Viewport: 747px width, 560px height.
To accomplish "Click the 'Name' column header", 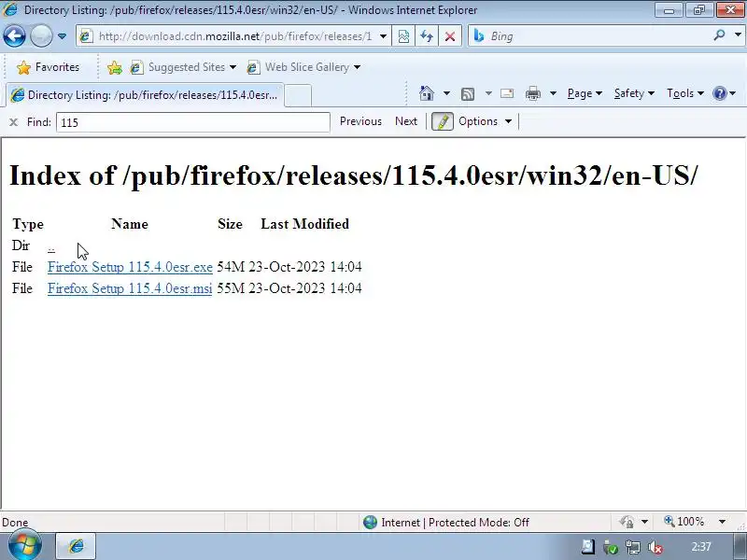I will coord(130,224).
